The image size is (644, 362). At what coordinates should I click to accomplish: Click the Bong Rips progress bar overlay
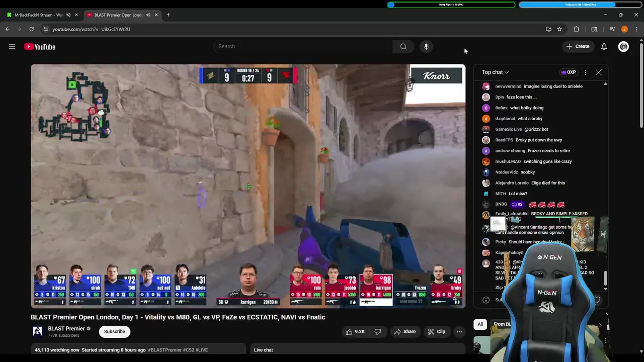pos(451,5)
